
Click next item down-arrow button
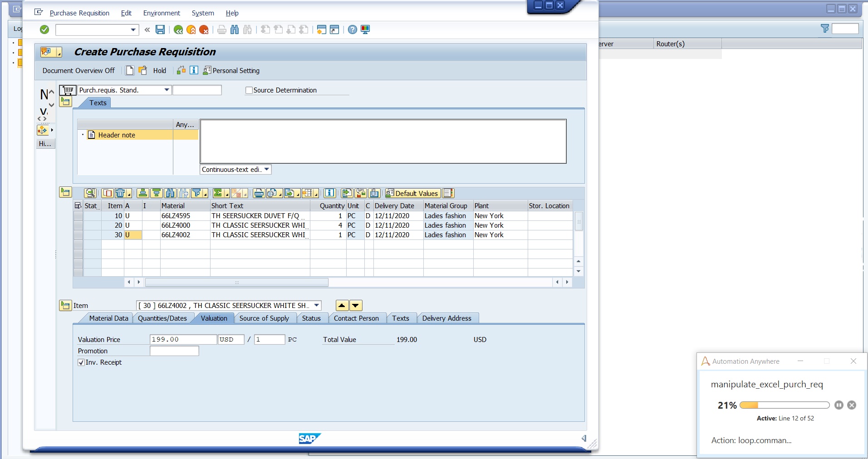click(356, 306)
